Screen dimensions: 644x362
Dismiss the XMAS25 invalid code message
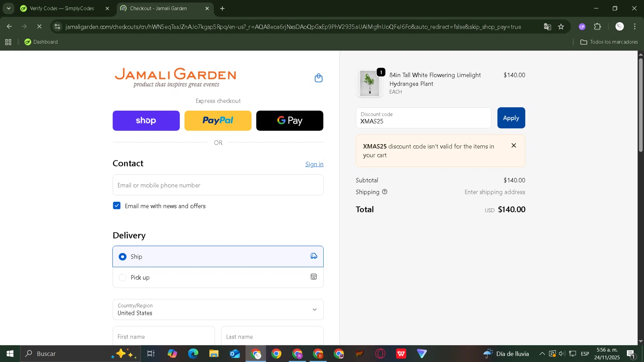(x=513, y=146)
